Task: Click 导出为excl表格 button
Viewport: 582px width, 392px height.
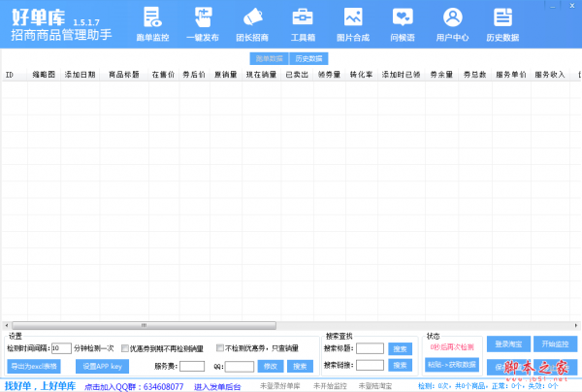Action: click(x=34, y=367)
